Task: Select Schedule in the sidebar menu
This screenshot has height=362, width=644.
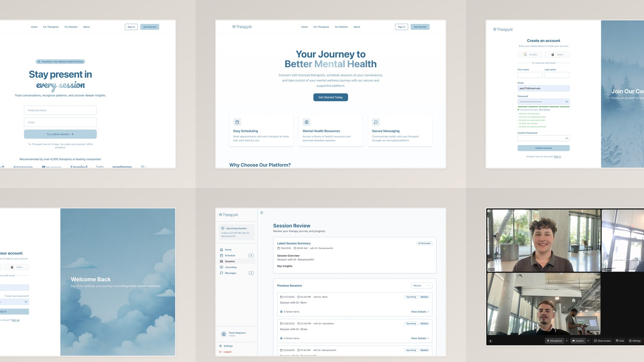Action: click(x=230, y=255)
